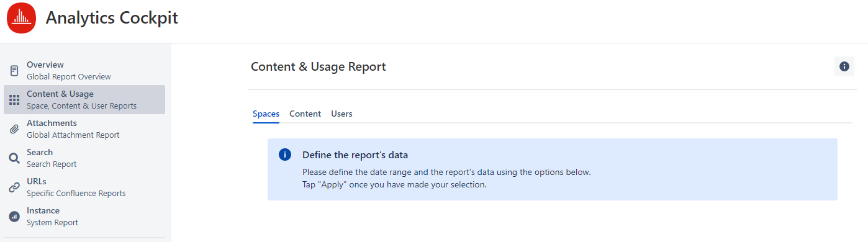Click the Analytics Cockpit title text
Image resolution: width=868 pixels, height=242 pixels.
(112, 18)
